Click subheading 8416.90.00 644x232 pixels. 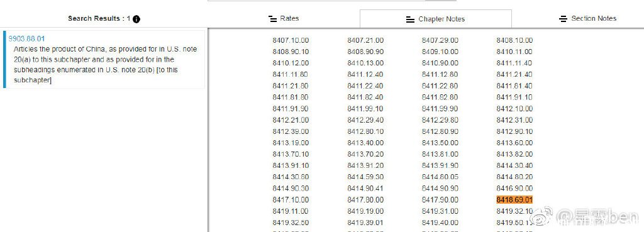514,189
